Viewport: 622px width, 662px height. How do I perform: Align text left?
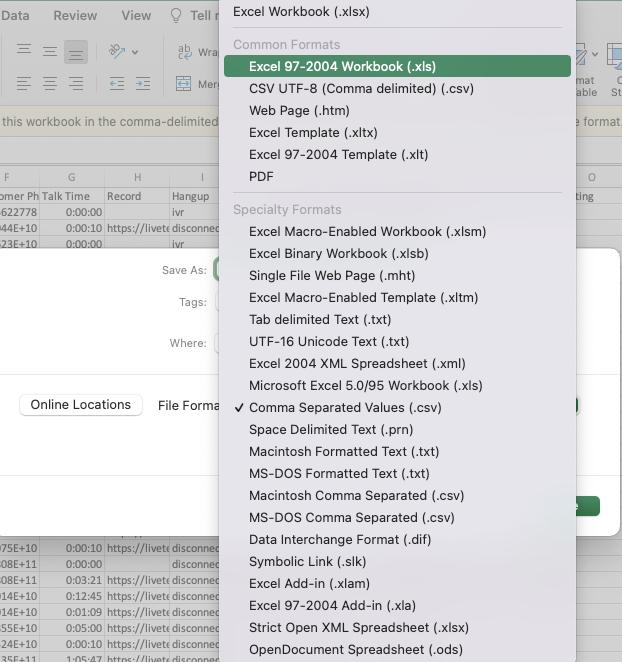click(24, 83)
